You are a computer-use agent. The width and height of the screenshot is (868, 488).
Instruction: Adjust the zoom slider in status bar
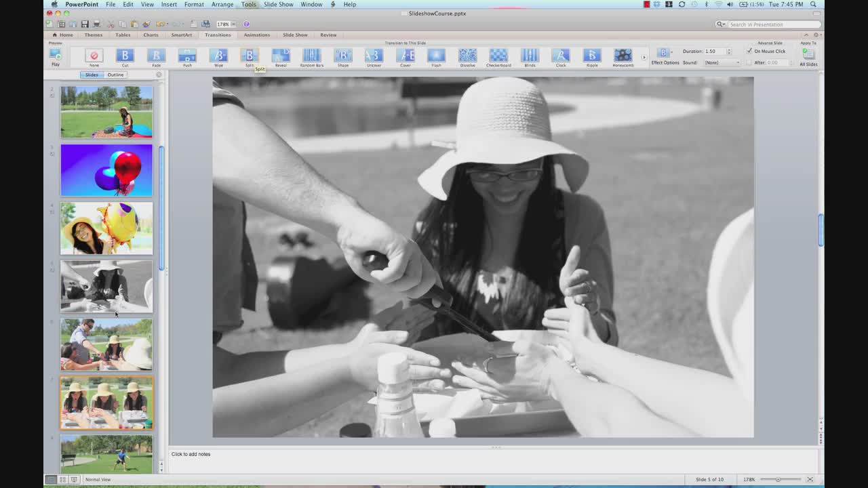[778, 479]
